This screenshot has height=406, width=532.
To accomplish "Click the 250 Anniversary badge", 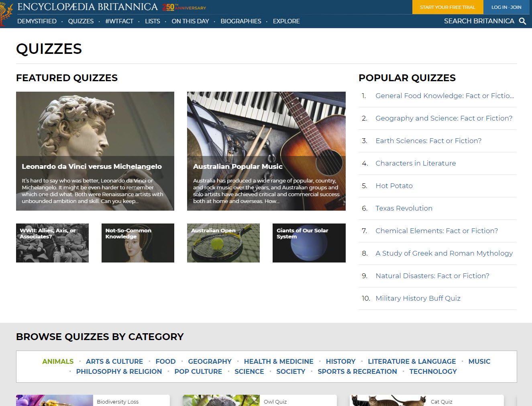I will [x=184, y=7].
